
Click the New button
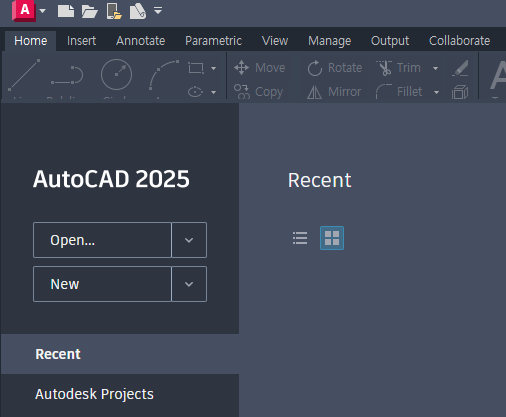[102, 284]
